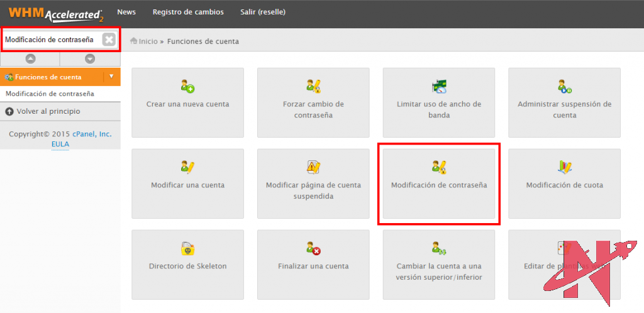644x313 pixels.
Task: Click the Inicio breadcrumb link
Action: click(148, 41)
